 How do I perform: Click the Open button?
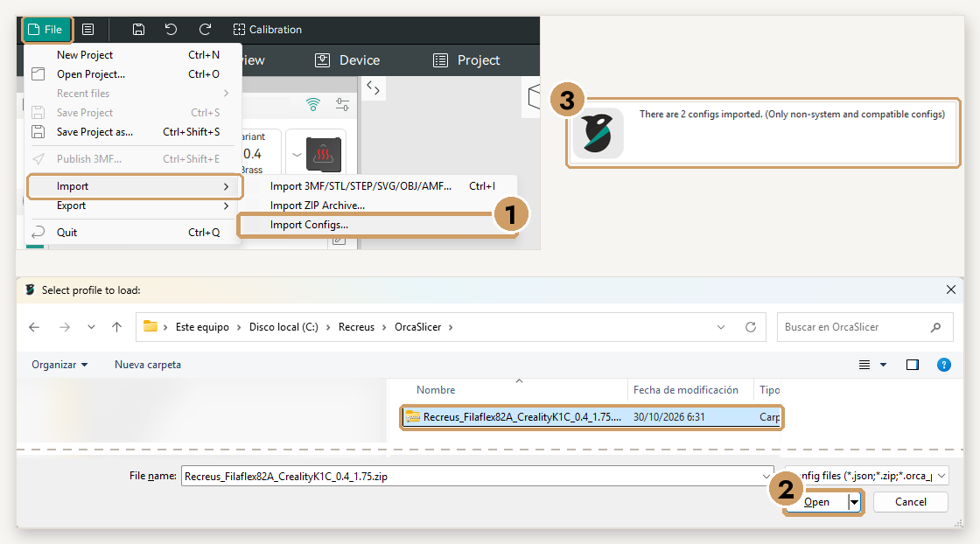pos(816,502)
